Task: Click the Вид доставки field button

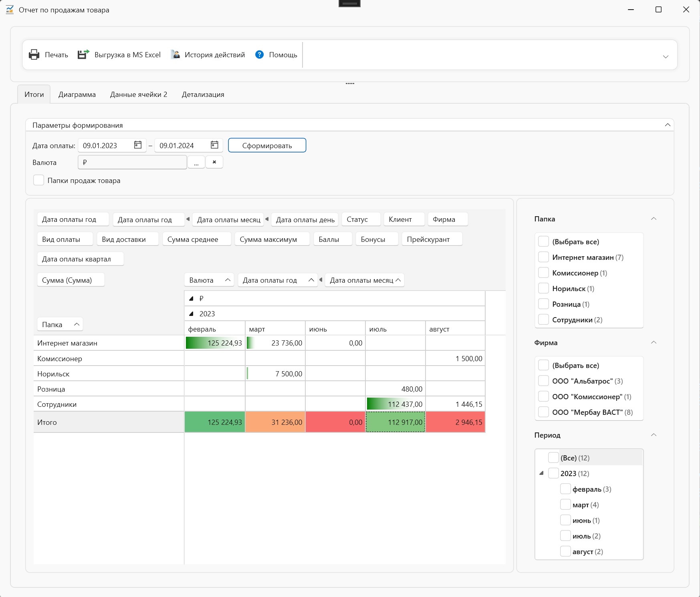Action: coord(127,239)
